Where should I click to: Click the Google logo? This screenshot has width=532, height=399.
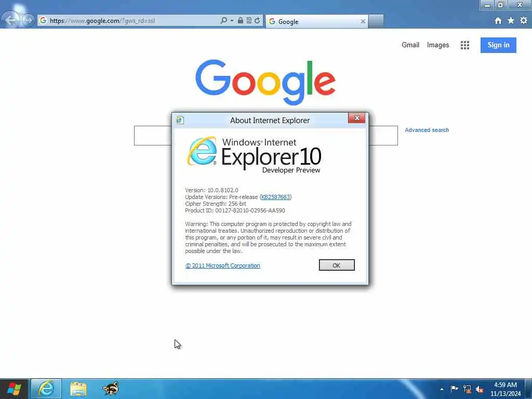[x=265, y=83]
